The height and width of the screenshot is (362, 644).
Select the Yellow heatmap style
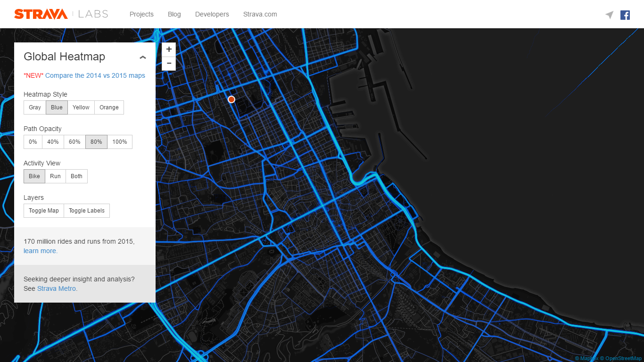pos(81,107)
